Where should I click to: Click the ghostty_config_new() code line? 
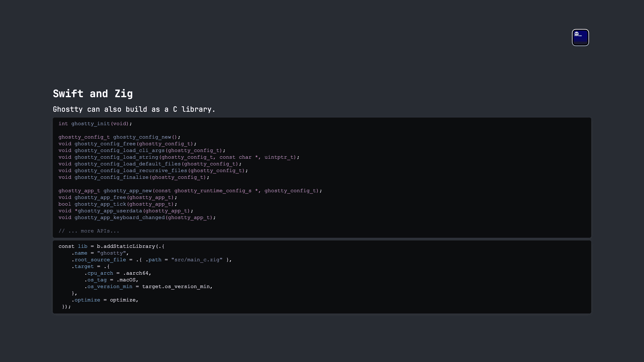coord(119,137)
